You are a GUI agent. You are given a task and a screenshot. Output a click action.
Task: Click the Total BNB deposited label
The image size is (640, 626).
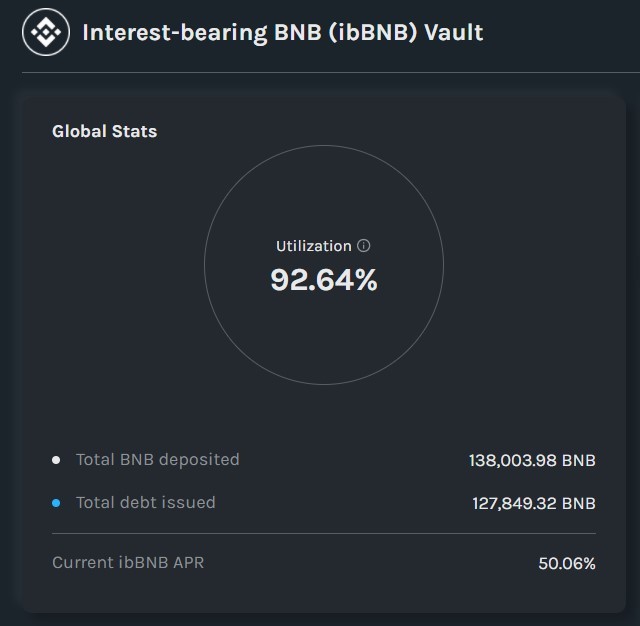158,460
